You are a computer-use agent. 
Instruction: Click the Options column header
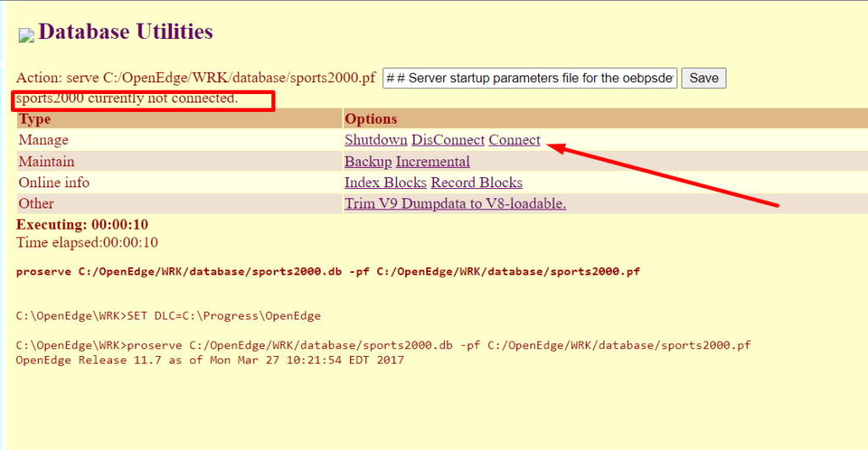coord(370,119)
